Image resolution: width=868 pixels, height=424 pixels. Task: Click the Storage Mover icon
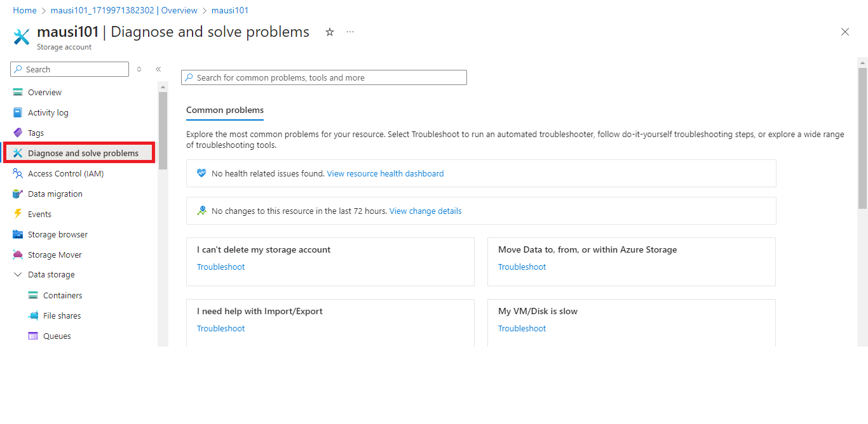click(x=18, y=255)
